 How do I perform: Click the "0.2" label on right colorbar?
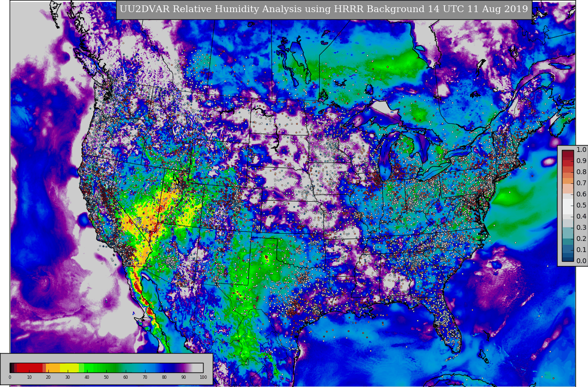coord(581,239)
